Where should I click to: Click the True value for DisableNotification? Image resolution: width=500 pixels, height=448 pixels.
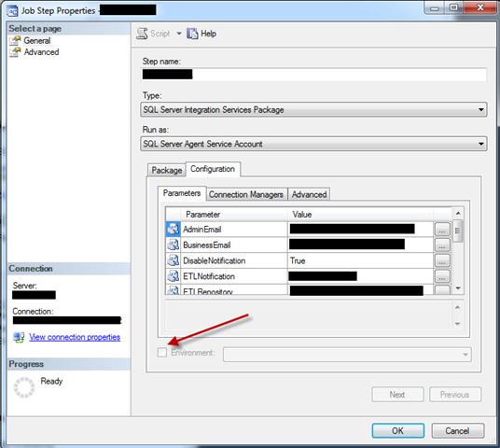(x=298, y=260)
